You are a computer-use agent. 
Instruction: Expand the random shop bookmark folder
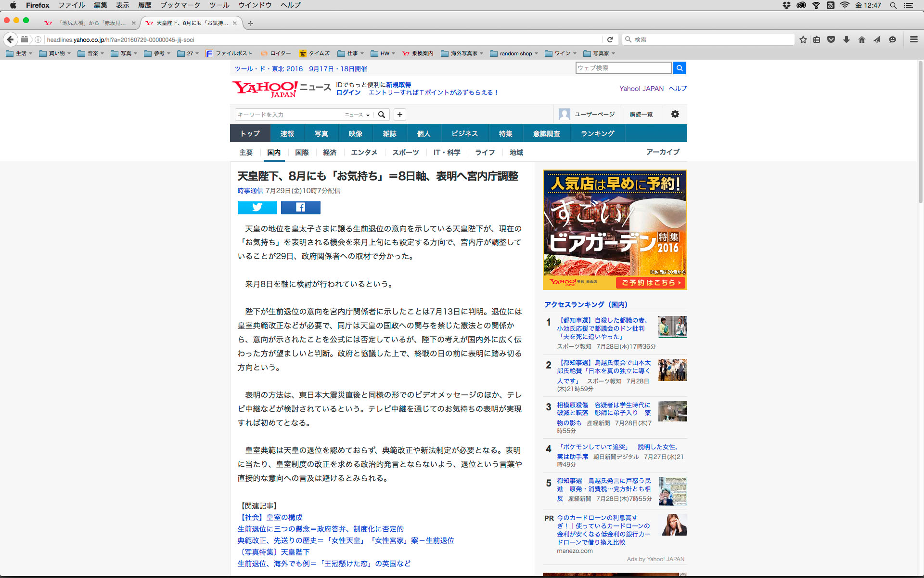514,53
